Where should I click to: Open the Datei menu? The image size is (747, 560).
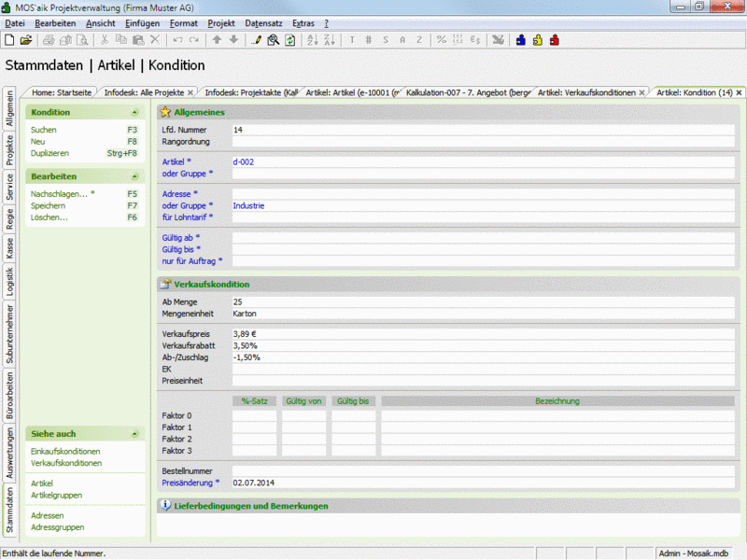15,23
